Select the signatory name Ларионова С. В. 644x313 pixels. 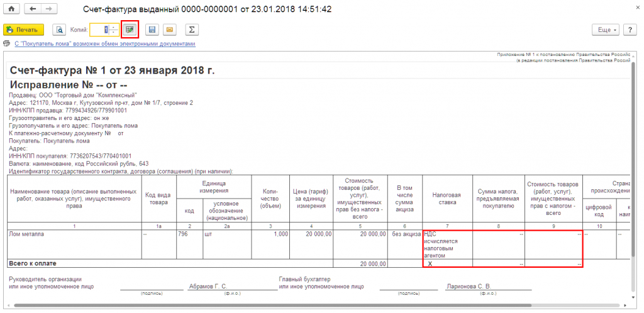[469, 287]
